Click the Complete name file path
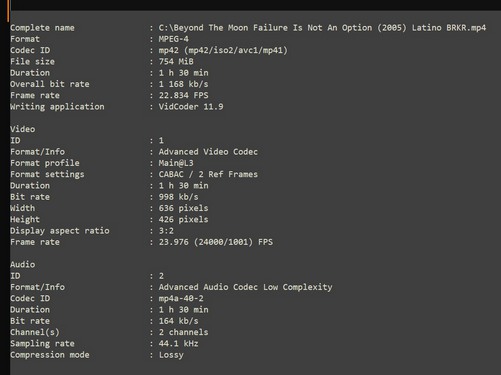The height and width of the screenshot is (375, 501). coord(322,28)
